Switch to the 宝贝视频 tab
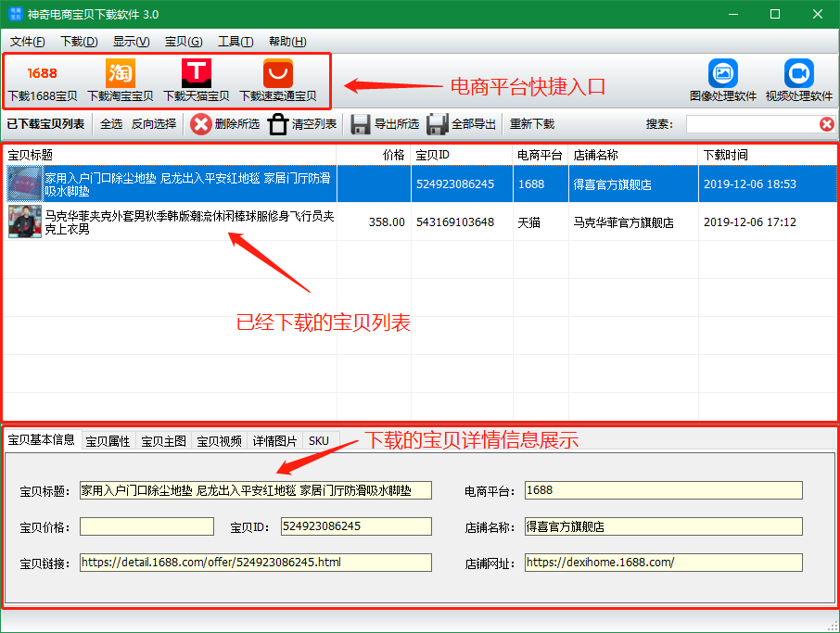Viewport: 840px width, 633px height. pos(219,441)
